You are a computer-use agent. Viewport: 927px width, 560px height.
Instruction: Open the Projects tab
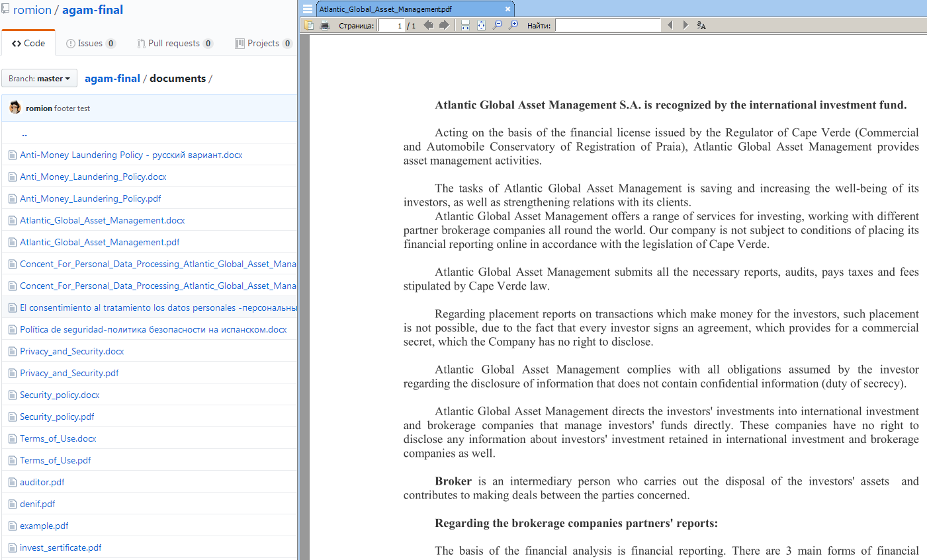click(263, 43)
